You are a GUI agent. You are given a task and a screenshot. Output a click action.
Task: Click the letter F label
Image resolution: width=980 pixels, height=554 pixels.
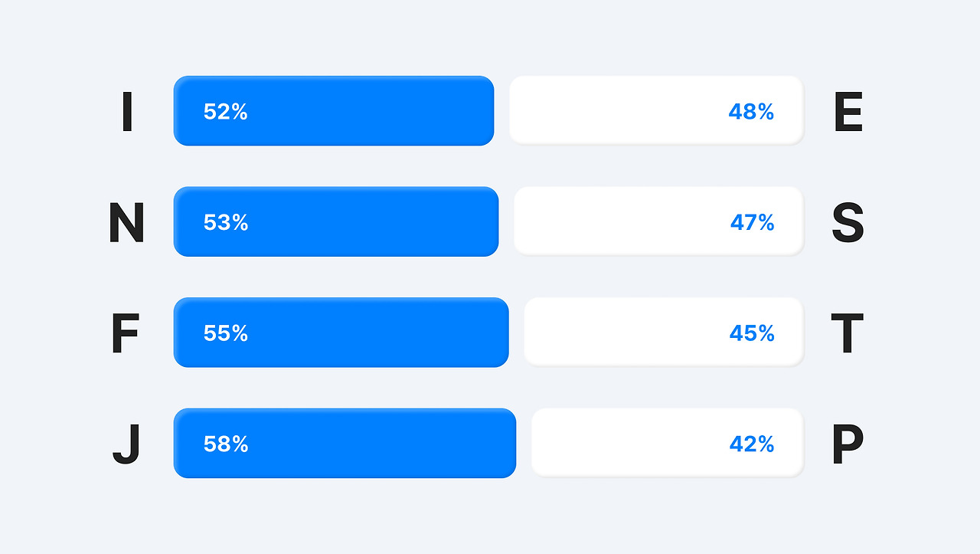[x=125, y=334]
